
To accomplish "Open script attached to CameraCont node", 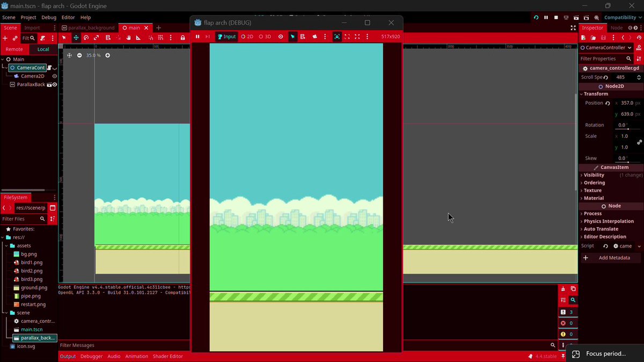I will tap(49, 68).
